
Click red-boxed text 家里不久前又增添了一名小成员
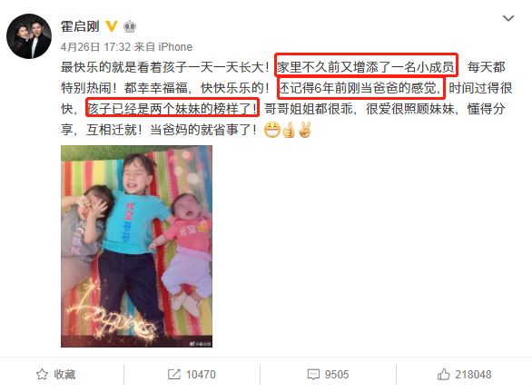point(366,67)
